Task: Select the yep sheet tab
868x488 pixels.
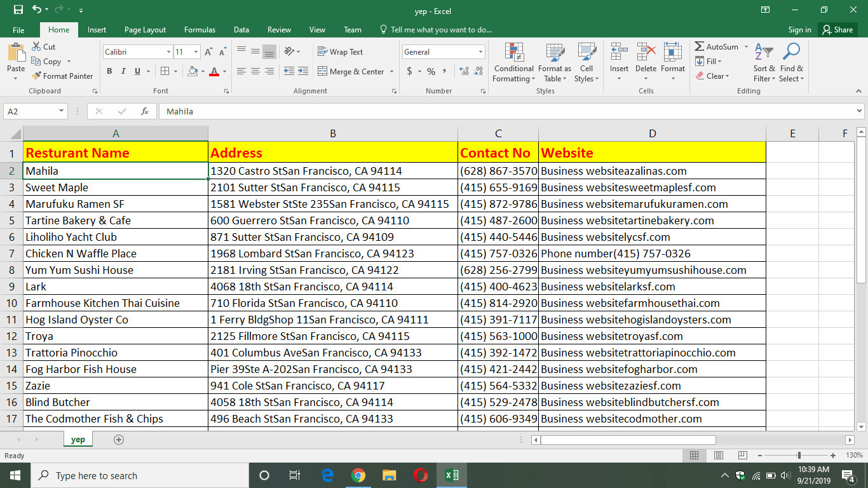Action: (x=78, y=440)
